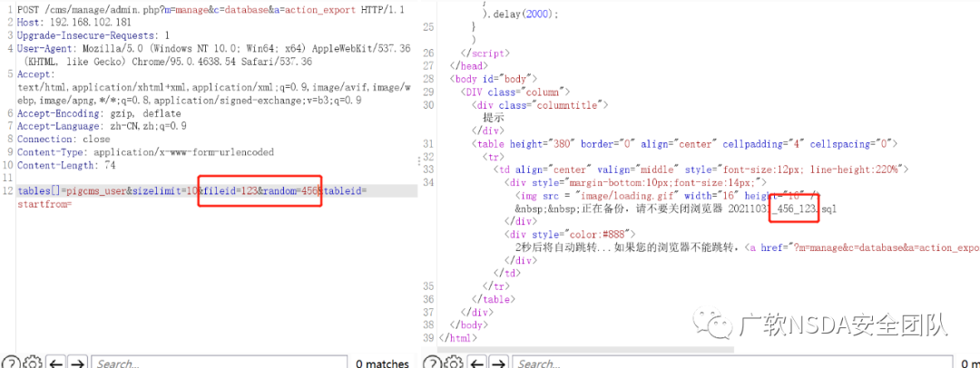Click the '<DIV class="column">' response line

[515, 92]
